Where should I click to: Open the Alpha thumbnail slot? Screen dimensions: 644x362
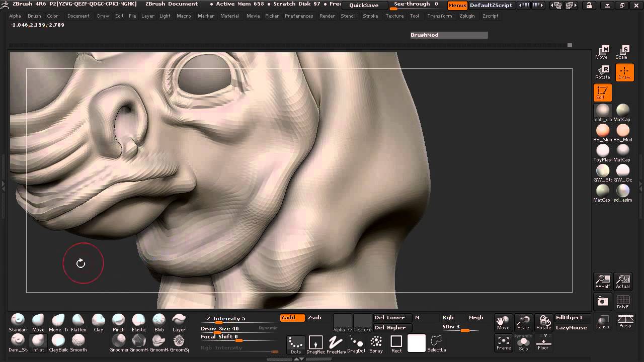click(343, 323)
